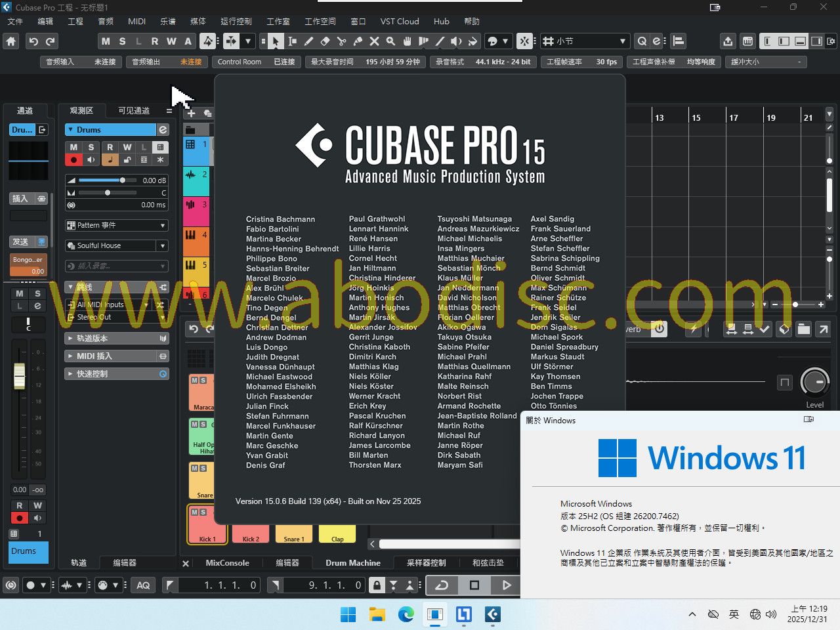
Task: Select the Scissors split tool
Action: pyautogui.click(x=341, y=41)
